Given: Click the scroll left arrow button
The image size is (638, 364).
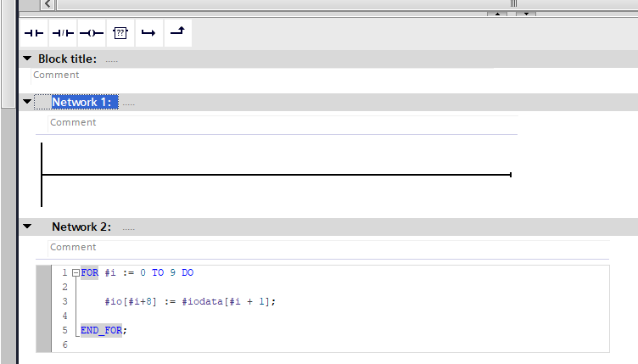Looking at the screenshot, I should (48, 4).
